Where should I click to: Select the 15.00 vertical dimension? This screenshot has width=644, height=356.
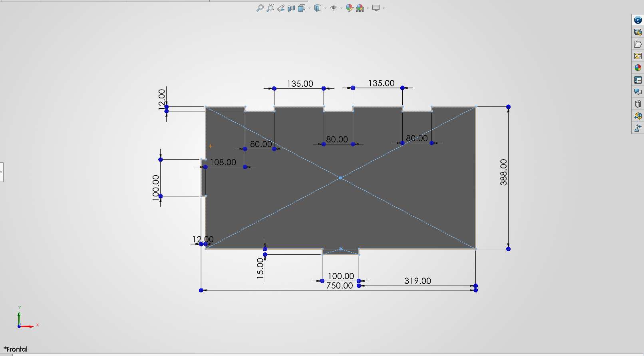(260, 268)
